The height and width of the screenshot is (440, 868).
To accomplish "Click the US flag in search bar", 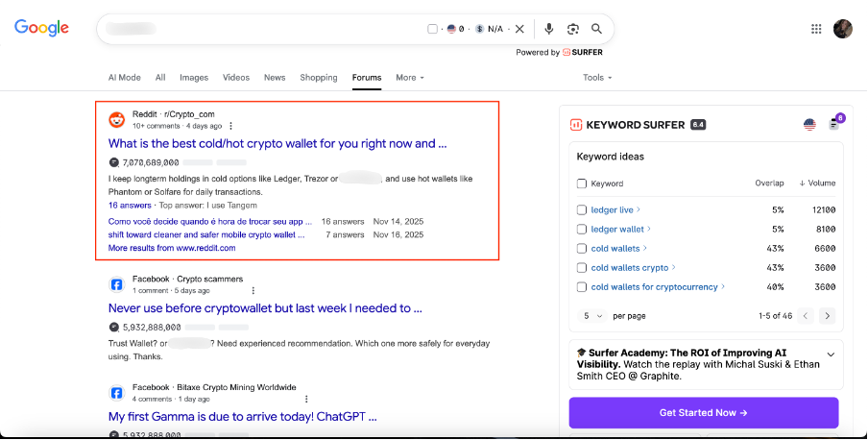I will pyautogui.click(x=451, y=29).
